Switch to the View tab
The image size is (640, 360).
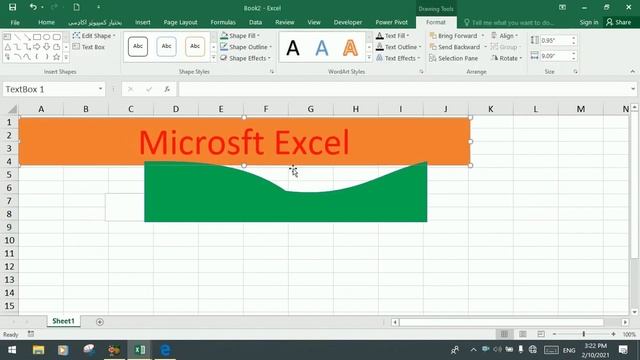pyautogui.click(x=314, y=22)
